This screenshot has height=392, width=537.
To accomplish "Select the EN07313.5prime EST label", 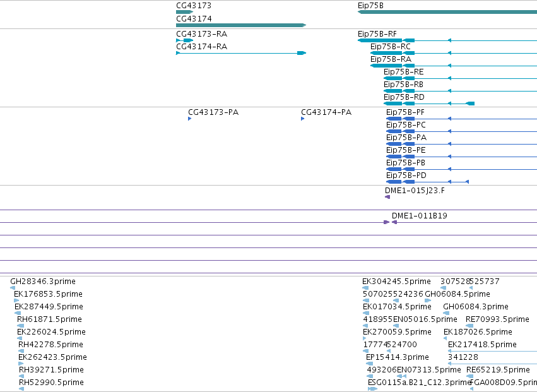I will pyautogui.click(x=429, y=370).
